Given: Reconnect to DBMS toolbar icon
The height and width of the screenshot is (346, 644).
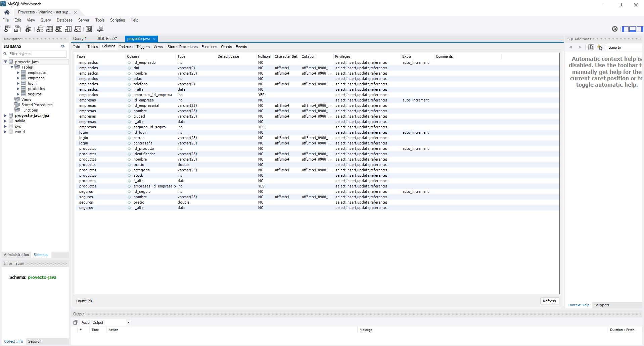Looking at the screenshot, I should [x=100, y=29].
